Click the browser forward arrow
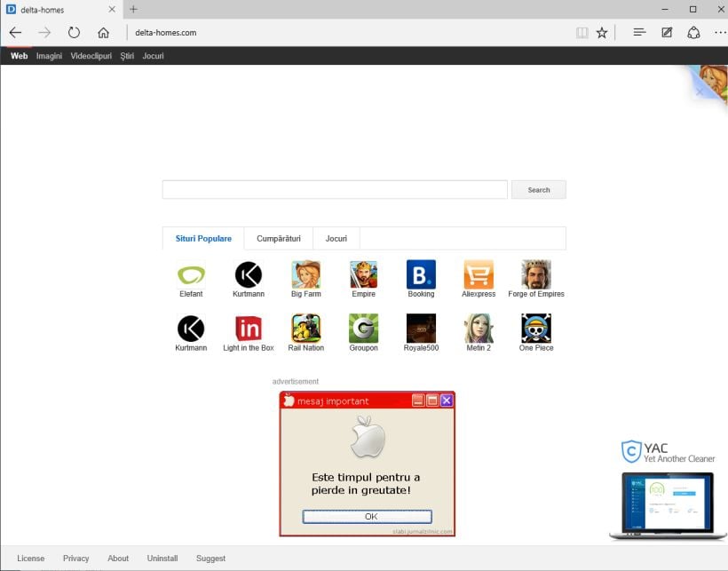 44,33
